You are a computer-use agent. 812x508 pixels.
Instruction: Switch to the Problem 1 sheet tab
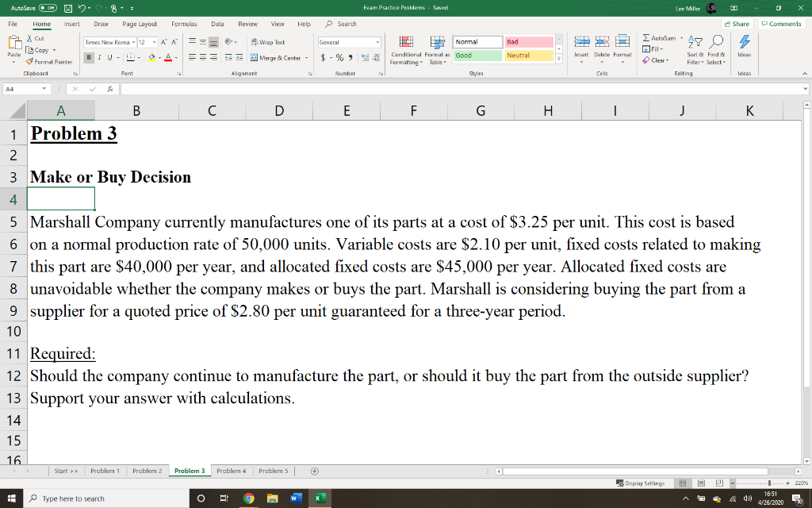point(105,471)
